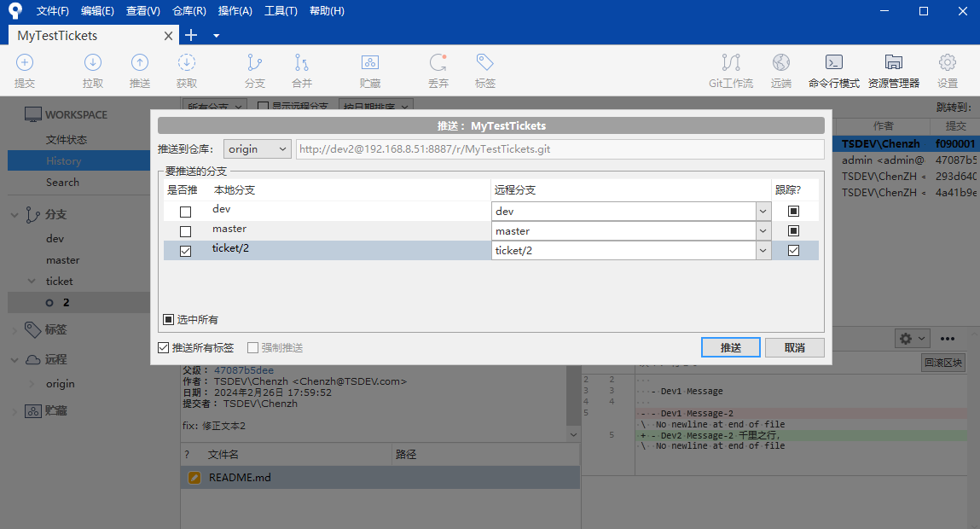Viewport: 980px width, 529px height.
Task: Click the Branch (分支) toolbar icon
Action: (x=254, y=62)
